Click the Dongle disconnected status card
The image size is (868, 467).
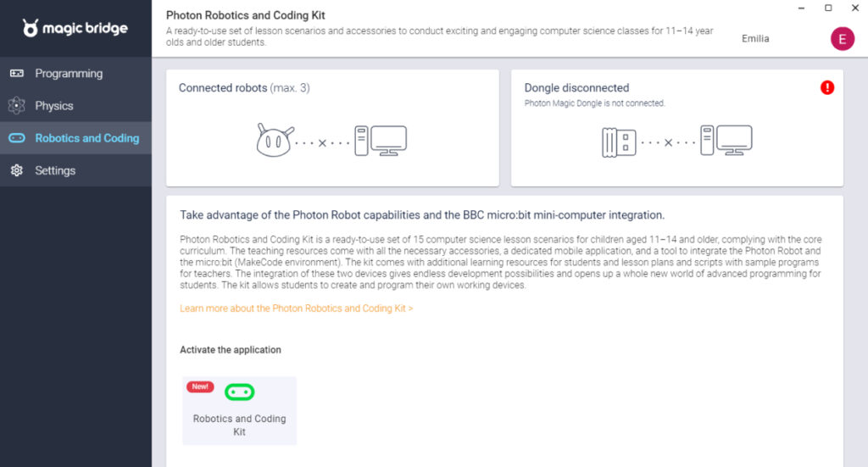(x=676, y=127)
